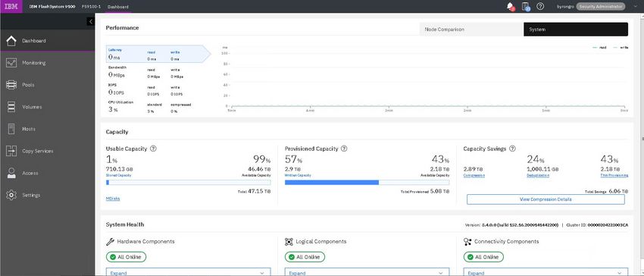Open the Stored Capacity link
Image resolution: width=644 pixels, height=276 pixels.
[x=118, y=175]
